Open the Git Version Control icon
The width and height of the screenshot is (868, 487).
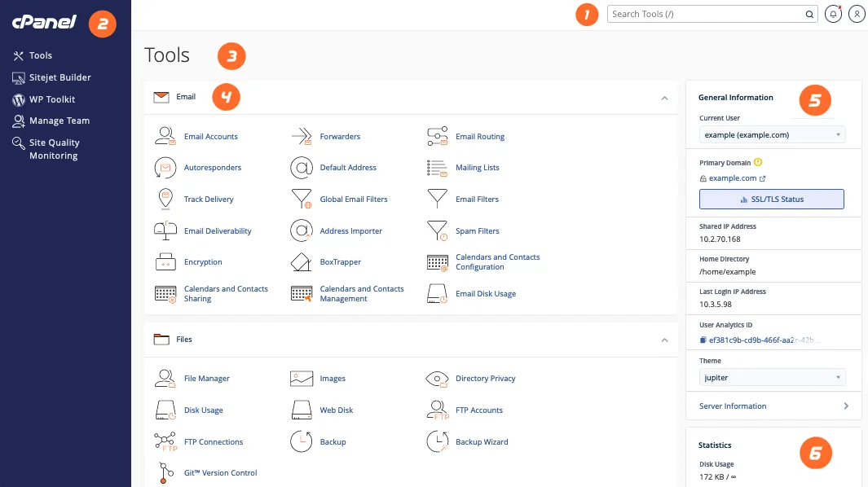click(165, 473)
